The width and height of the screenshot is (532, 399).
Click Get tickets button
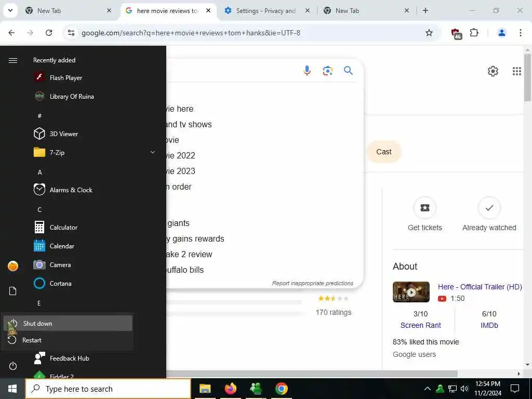coord(425,214)
